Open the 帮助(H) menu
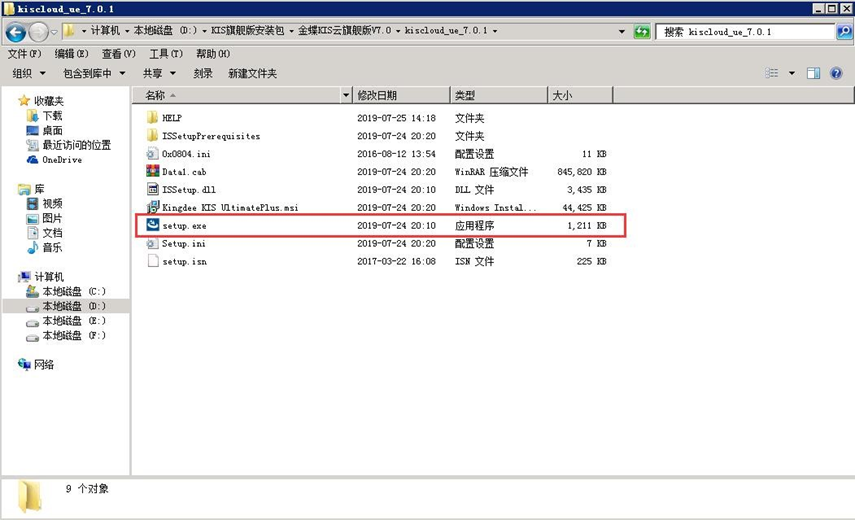Image resolution: width=855 pixels, height=520 pixels. pyautogui.click(x=213, y=53)
